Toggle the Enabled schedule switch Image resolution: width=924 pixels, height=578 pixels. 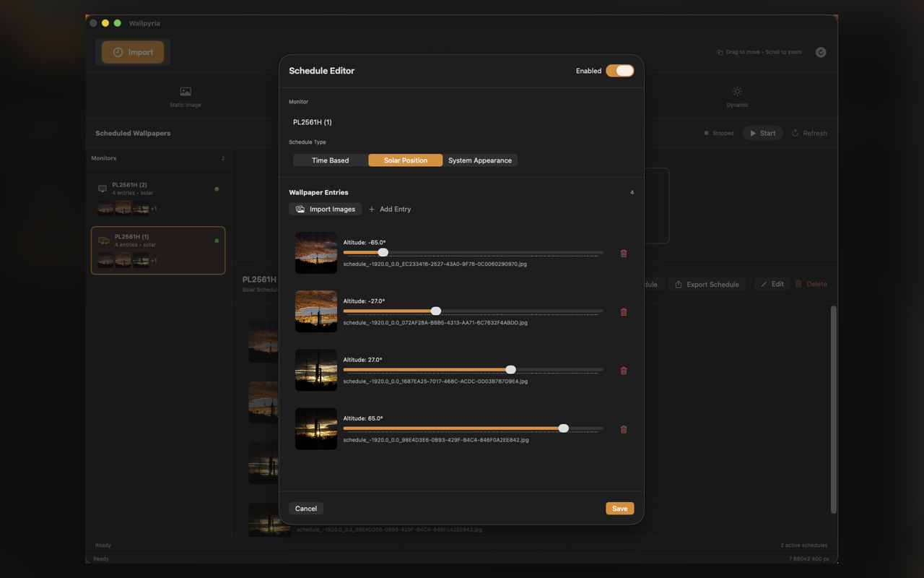[619, 71]
